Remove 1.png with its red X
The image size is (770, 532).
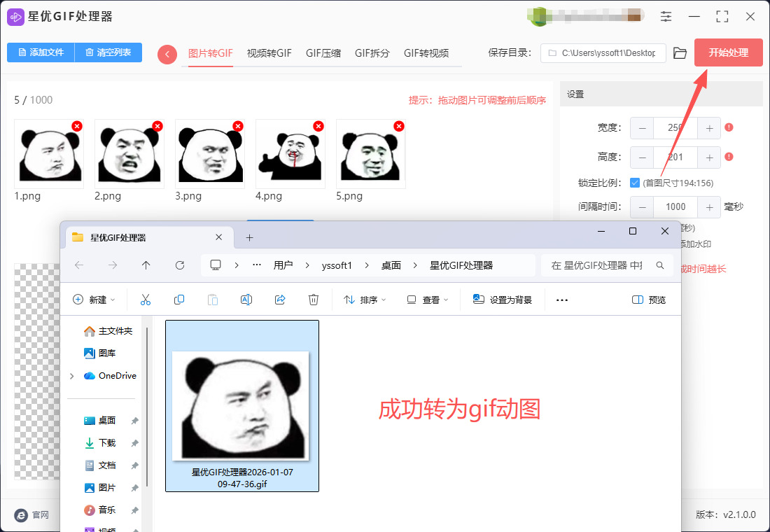[x=76, y=126]
